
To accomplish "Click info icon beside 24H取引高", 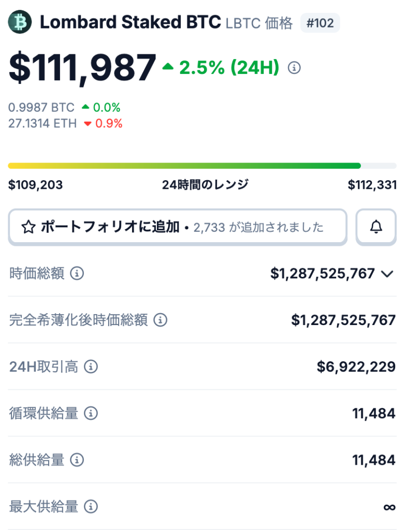I will click(91, 367).
